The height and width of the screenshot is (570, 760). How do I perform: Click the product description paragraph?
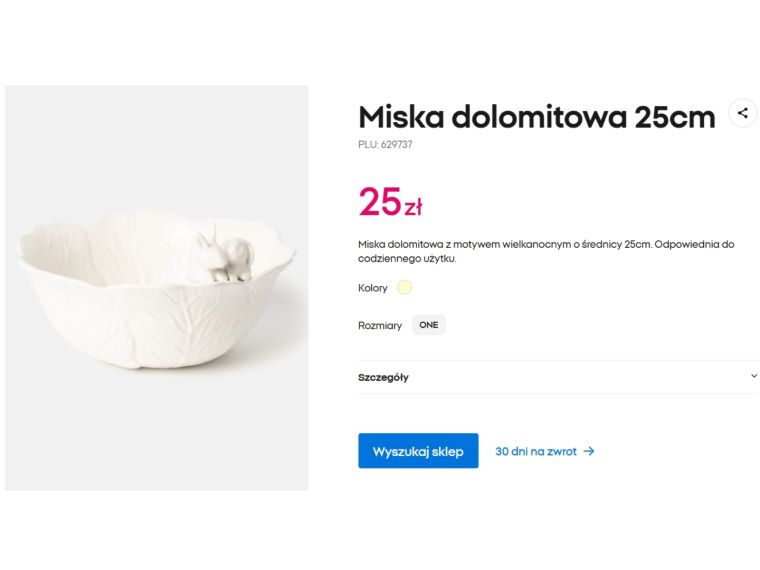(546, 251)
